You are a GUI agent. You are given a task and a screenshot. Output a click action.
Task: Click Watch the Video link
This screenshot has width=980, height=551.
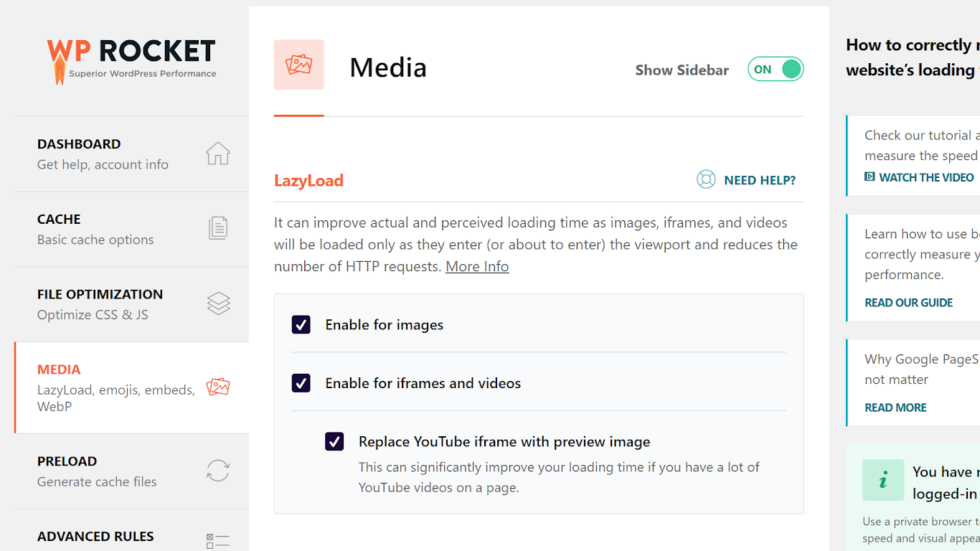click(926, 177)
